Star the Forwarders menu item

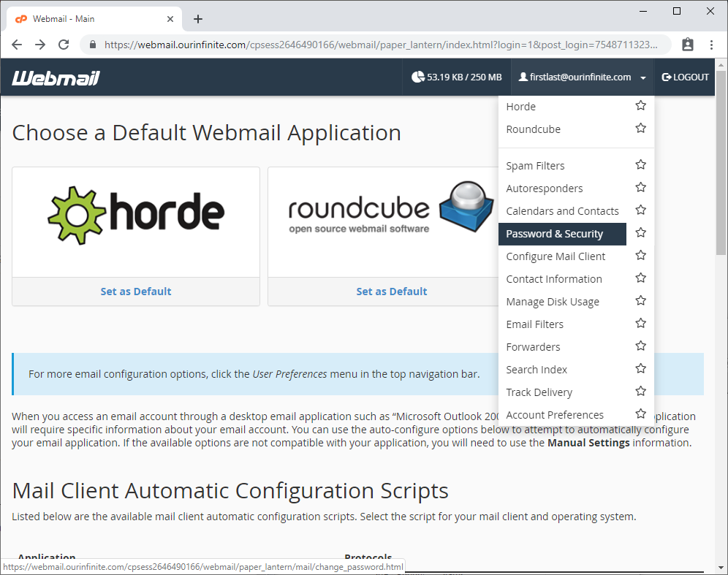pos(641,346)
